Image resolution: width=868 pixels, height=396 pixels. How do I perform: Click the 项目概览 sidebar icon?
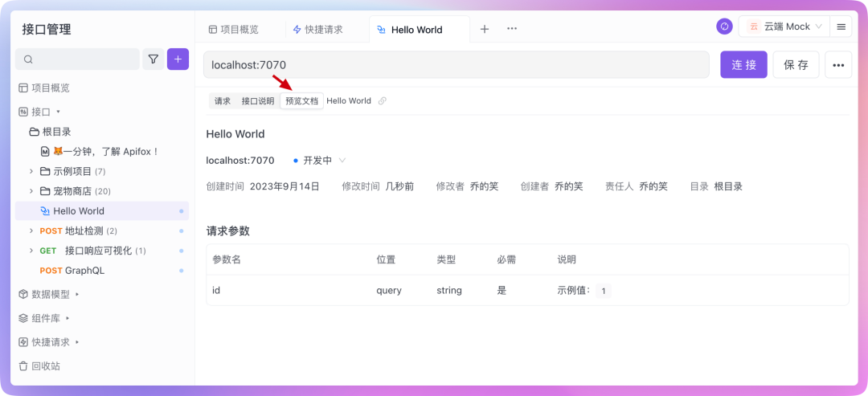[x=23, y=88]
